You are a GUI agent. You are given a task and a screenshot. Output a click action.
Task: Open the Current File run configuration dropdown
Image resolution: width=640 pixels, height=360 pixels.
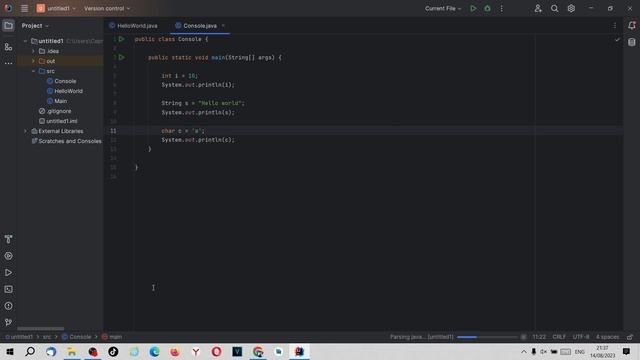(443, 8)
